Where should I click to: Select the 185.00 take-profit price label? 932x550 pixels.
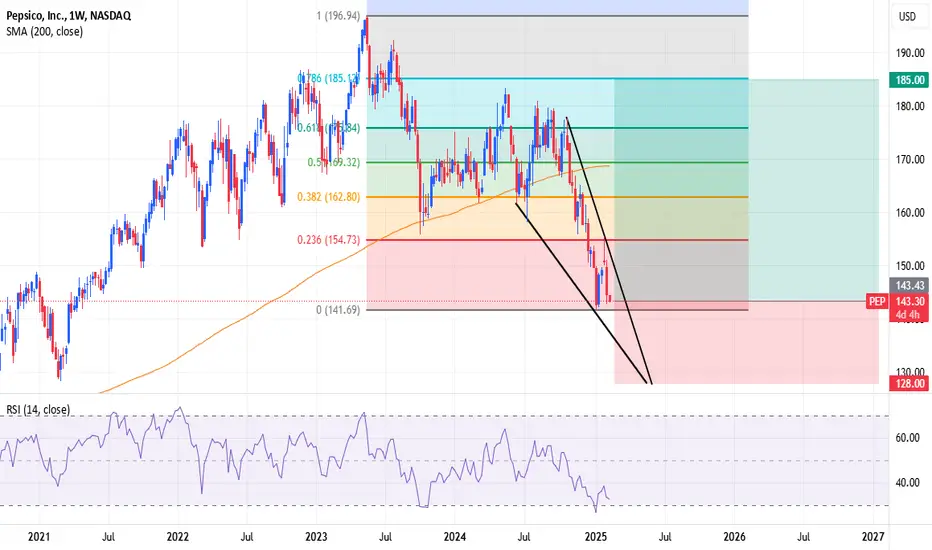909,80
